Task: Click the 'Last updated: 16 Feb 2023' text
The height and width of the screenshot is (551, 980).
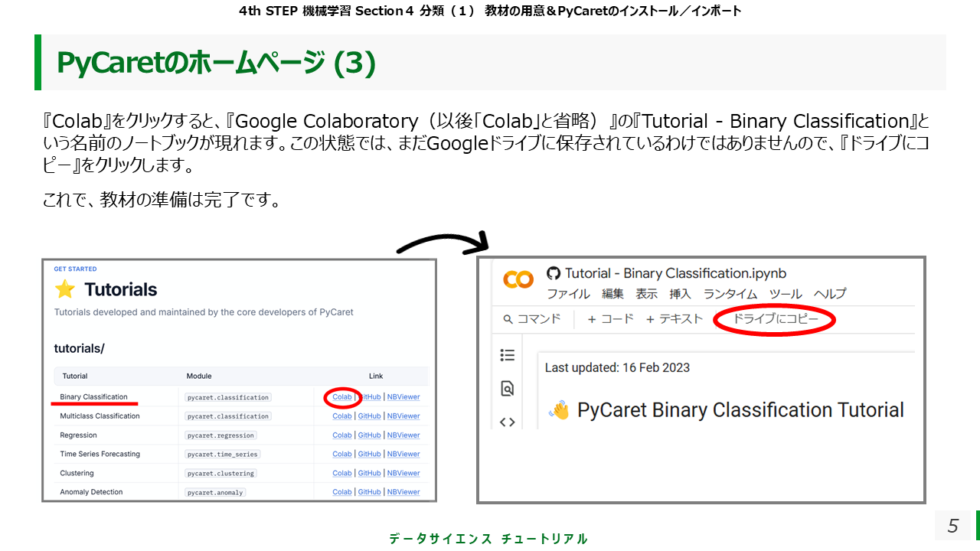Action: pyautogui.click(x=617, y=367)
